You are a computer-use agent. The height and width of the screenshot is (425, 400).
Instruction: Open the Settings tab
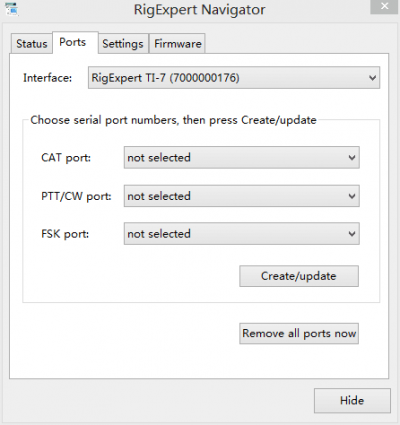click(x=123, y=44)
